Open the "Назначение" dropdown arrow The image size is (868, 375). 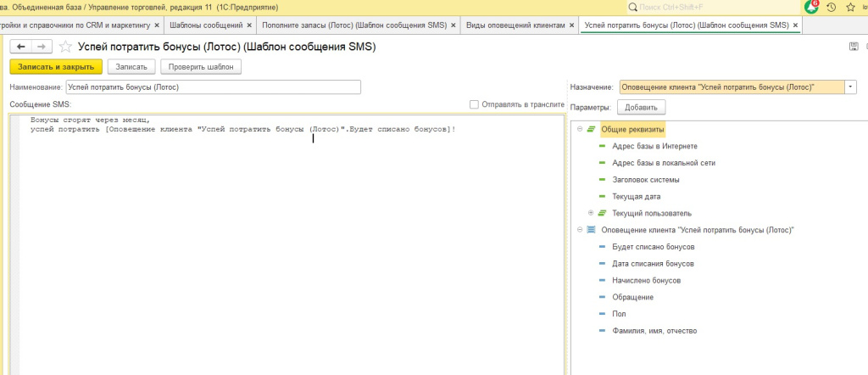850,87
